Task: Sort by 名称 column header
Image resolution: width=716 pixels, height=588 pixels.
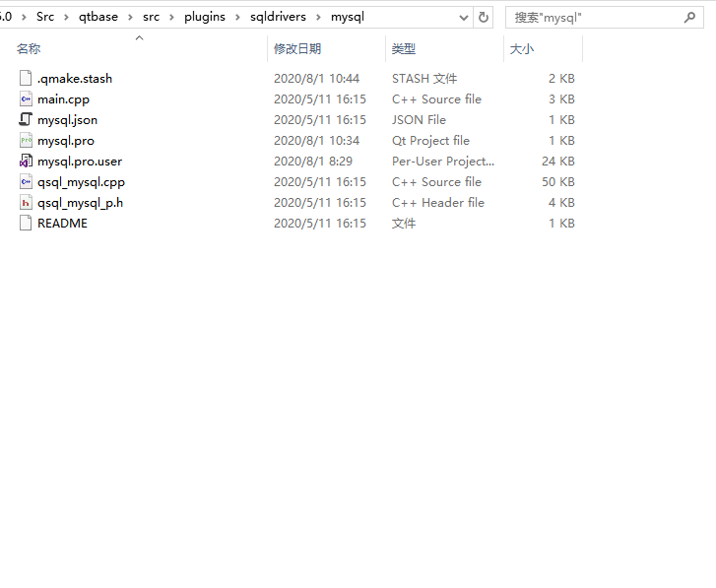Action: 29,49
